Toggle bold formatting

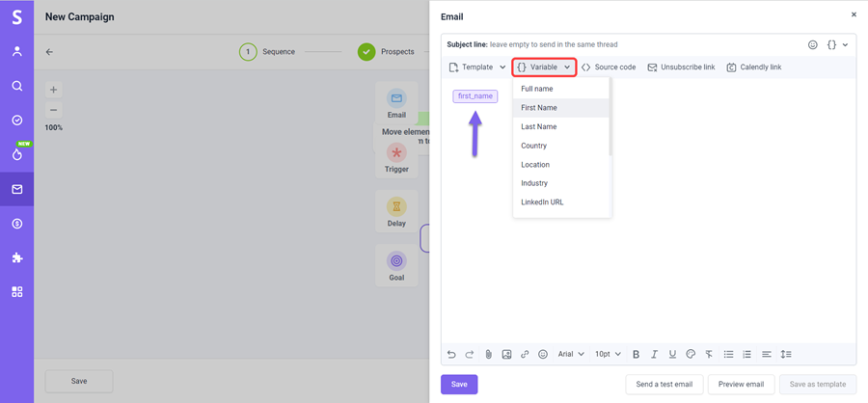click(637, 354)
